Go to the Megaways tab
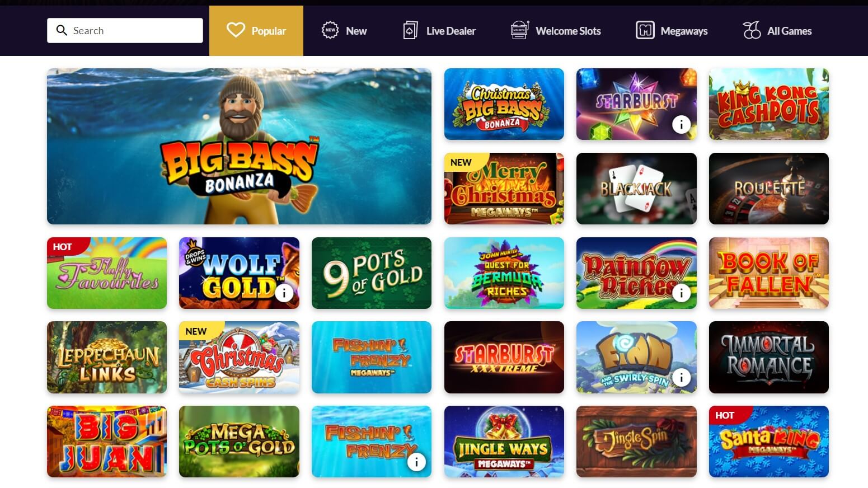 [672, 31]
